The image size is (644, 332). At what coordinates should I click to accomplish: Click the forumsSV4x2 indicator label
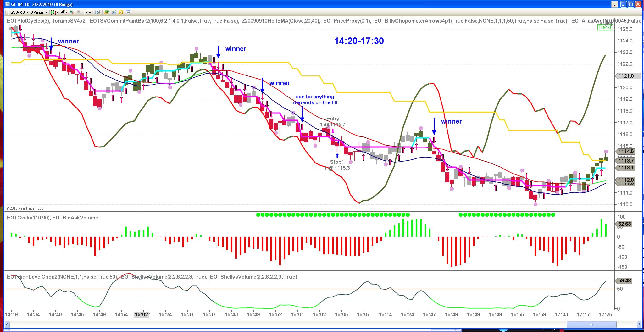tap(69, 21)
